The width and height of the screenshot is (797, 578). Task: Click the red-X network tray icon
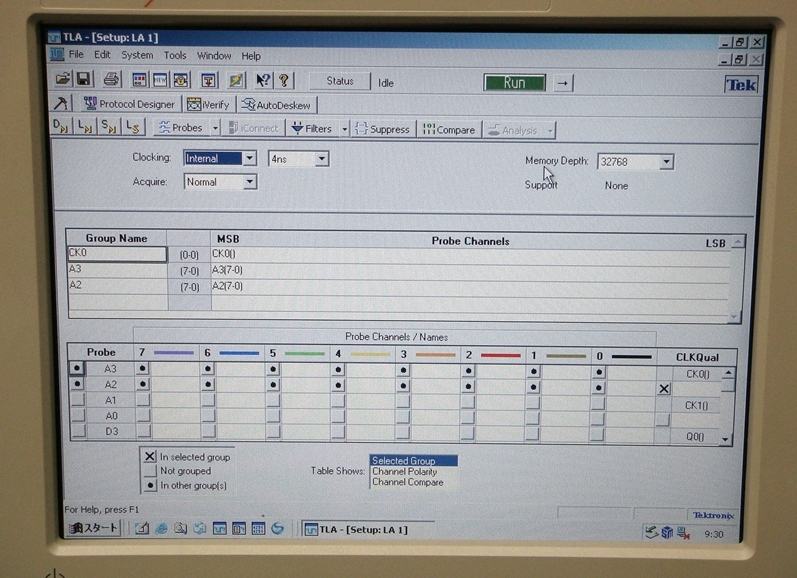pos(683,533)
